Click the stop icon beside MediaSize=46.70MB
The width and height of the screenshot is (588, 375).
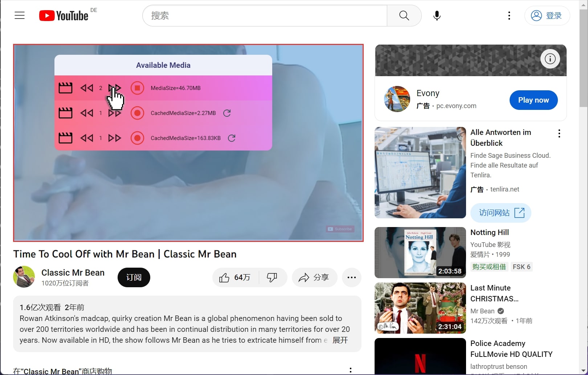coord(138,88)
